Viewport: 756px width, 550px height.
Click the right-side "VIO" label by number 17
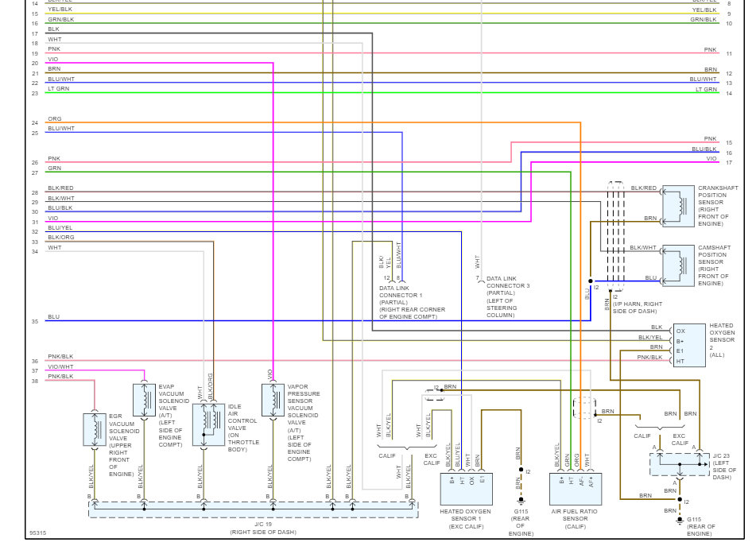pyautogui.click(x=711, y=159)
